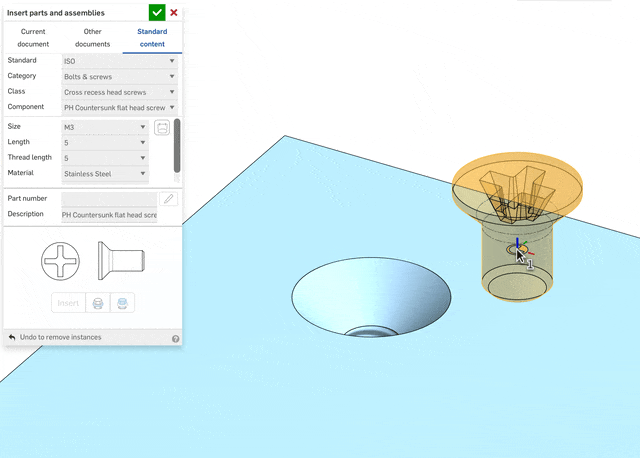Click the dialog title Insert parts and assemblies
This screenshot has height=458, width=640.
click(x=56, y=13)
